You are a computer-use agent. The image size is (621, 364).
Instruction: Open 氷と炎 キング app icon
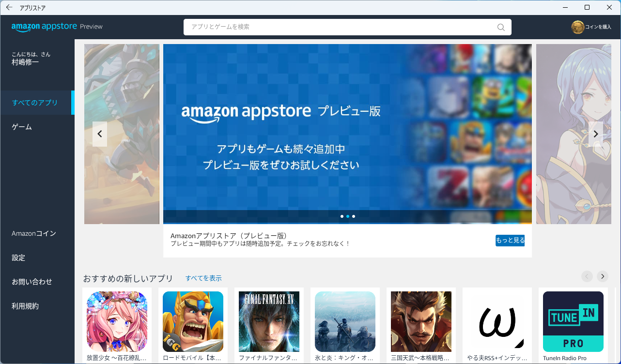[345, 321]
